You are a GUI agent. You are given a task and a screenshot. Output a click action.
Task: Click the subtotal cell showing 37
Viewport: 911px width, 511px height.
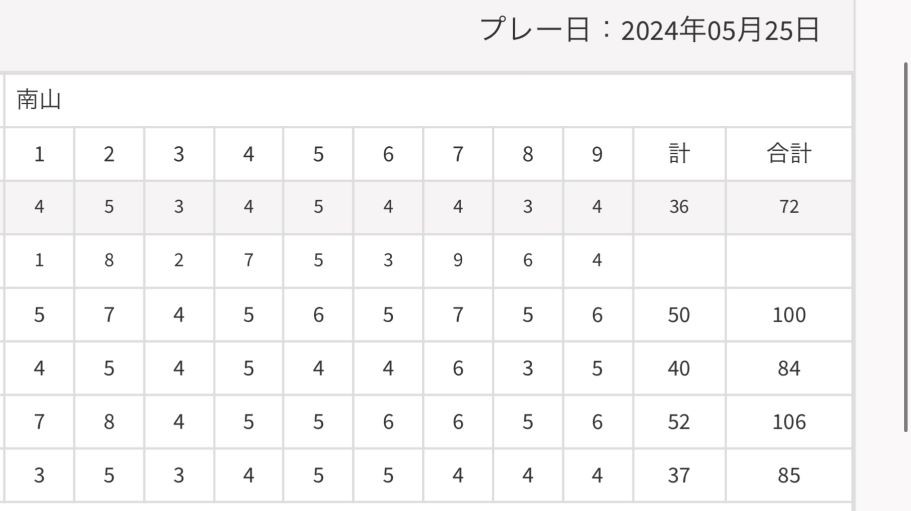pyautogui.click(x=679, y=476)
